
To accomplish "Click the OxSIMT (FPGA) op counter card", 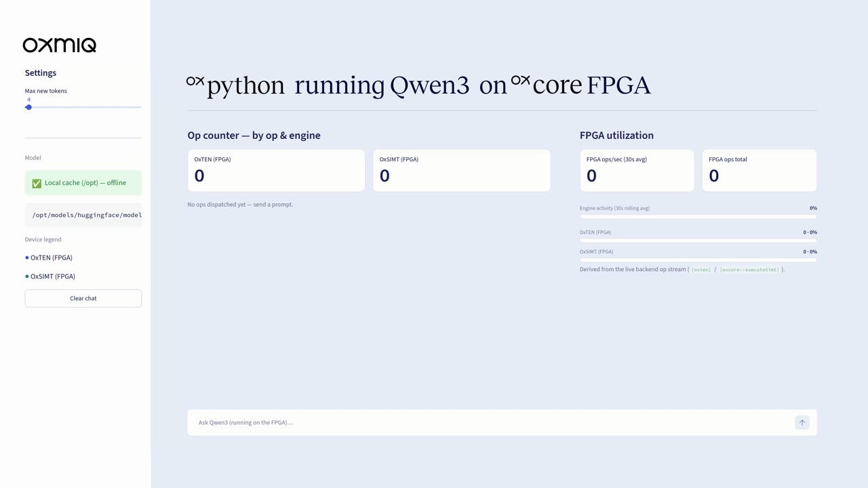I will tap(462, 171).
